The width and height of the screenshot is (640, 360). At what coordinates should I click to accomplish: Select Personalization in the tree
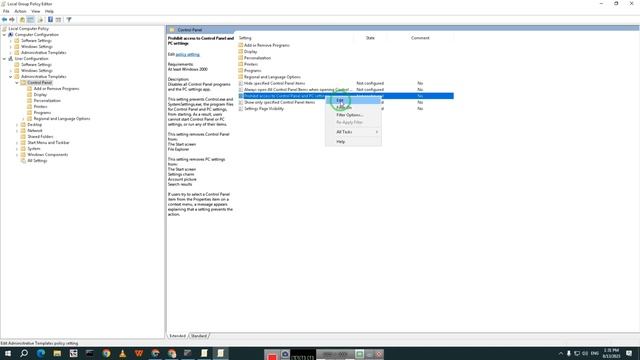[x=47, y=101]
